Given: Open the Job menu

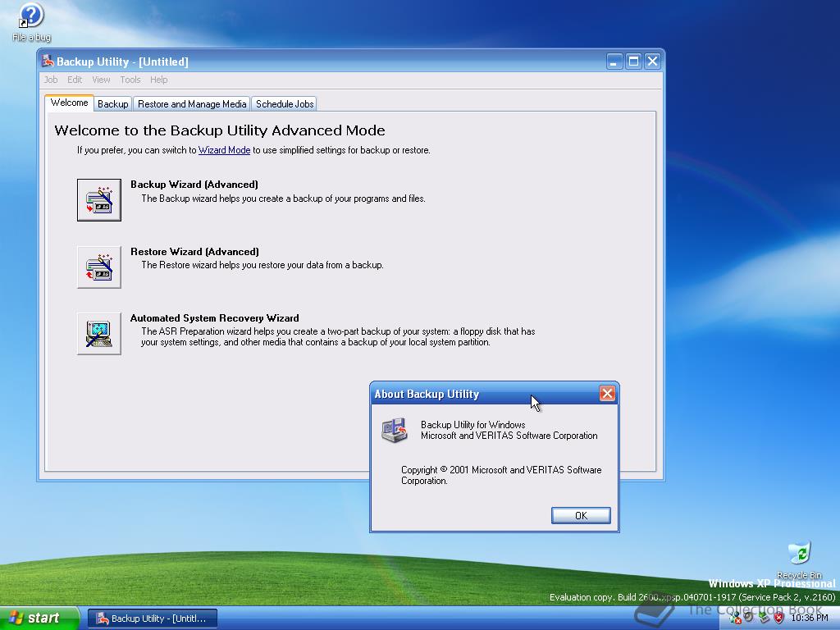Looking at the screenshot, I should point(50,80).
